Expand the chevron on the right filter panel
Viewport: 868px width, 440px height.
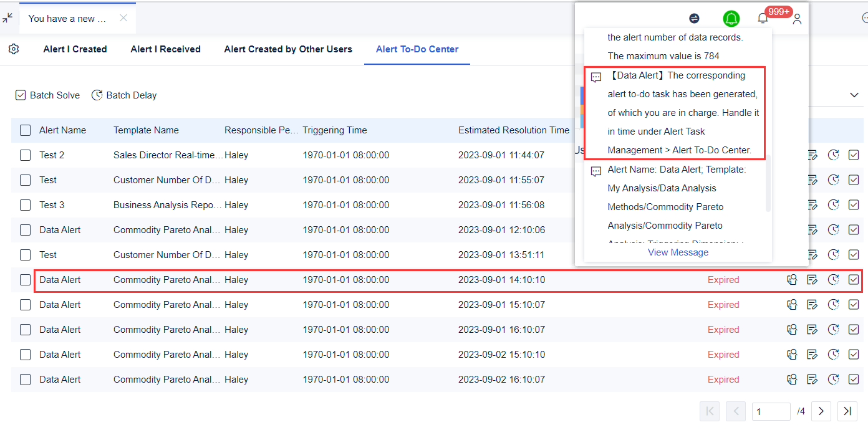854,95
